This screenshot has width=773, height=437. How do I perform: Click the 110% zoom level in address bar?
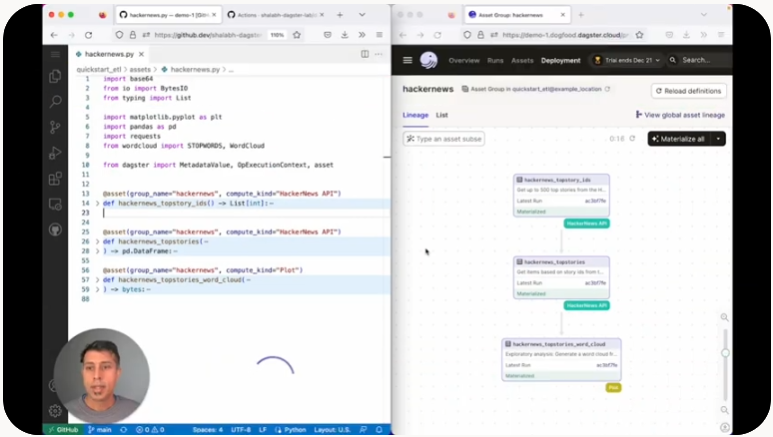(277, 35)
